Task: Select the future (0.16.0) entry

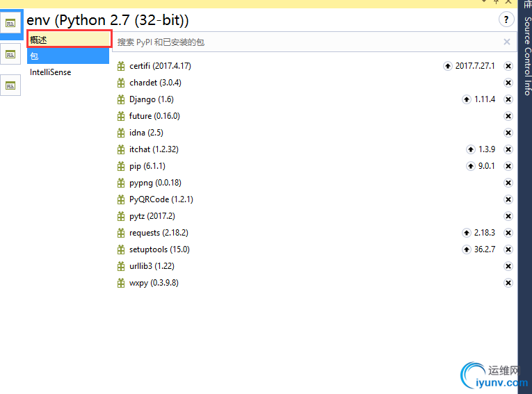Action: click(x=154, y=116)
